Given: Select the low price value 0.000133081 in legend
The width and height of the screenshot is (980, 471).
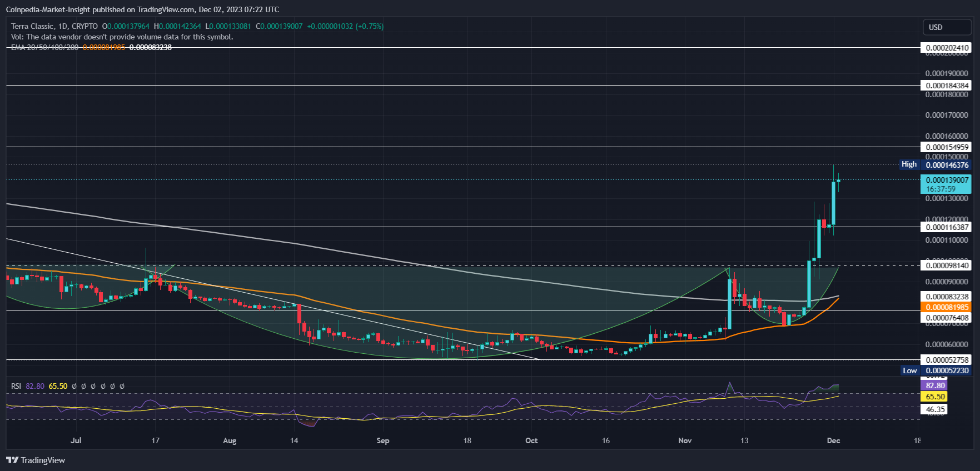Looking at the screenshot, I should coord(230,26).
